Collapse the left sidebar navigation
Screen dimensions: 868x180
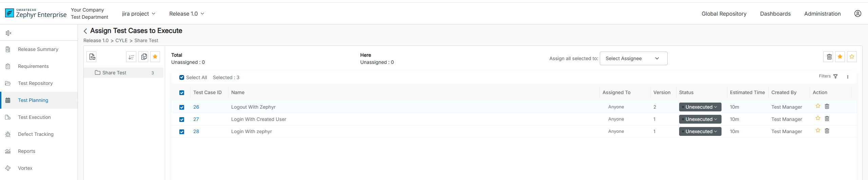(8, 33)
